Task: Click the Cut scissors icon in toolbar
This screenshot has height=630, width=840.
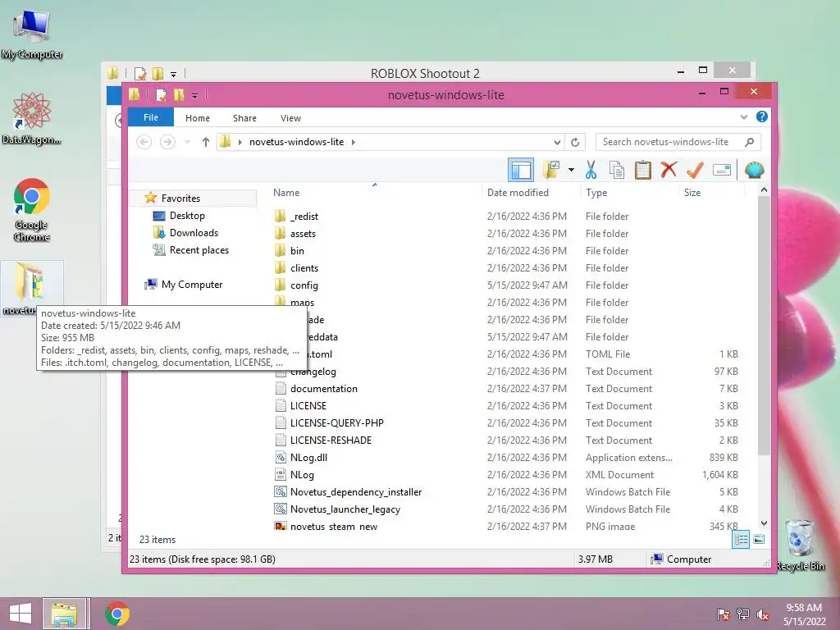Action: (x=591, y=170)
